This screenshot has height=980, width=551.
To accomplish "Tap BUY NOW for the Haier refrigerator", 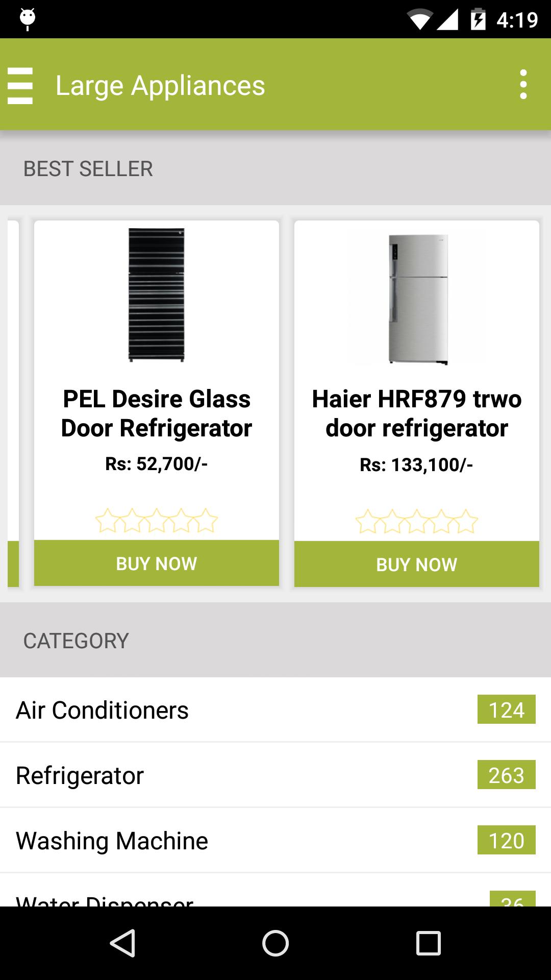I will pos(416,565).
